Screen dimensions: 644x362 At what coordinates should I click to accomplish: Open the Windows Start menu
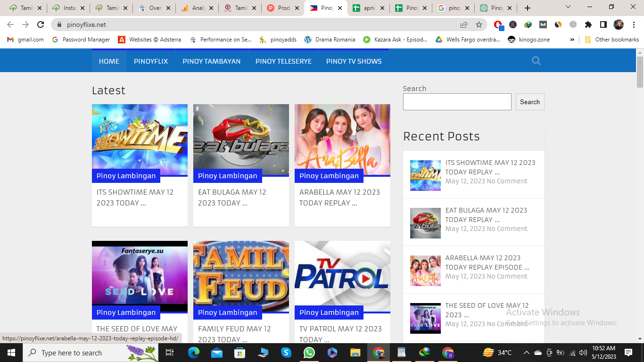(x=11, y=353)
